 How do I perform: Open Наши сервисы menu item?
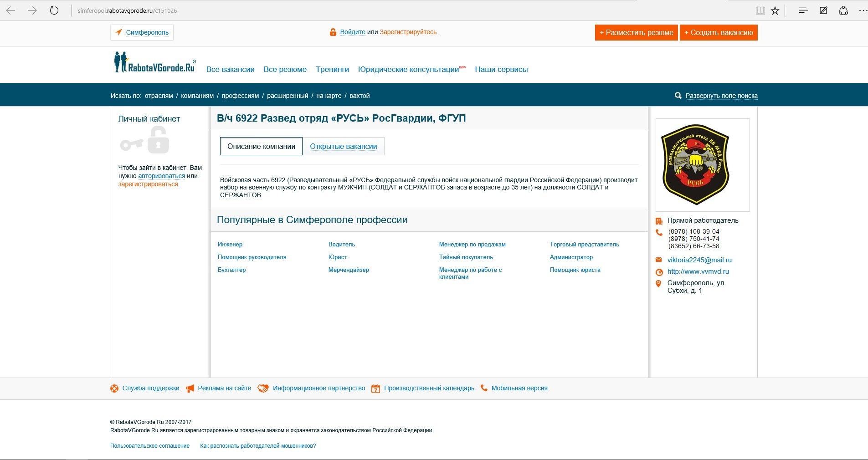tap(501, 69)
